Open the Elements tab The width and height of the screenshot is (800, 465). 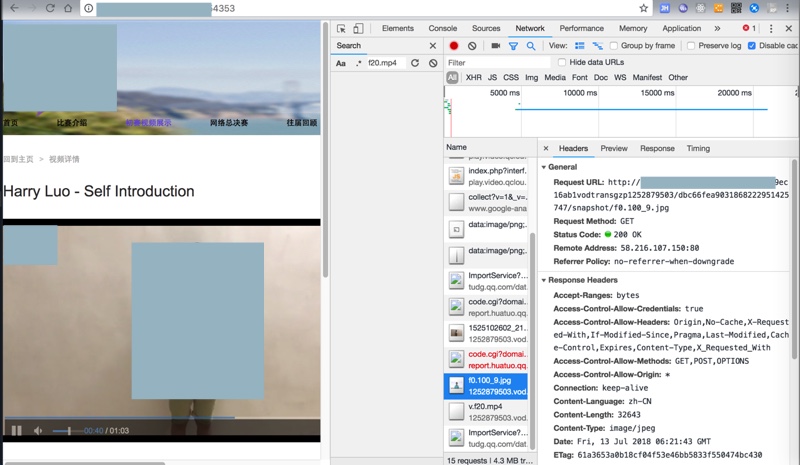(x=397, y=28)
